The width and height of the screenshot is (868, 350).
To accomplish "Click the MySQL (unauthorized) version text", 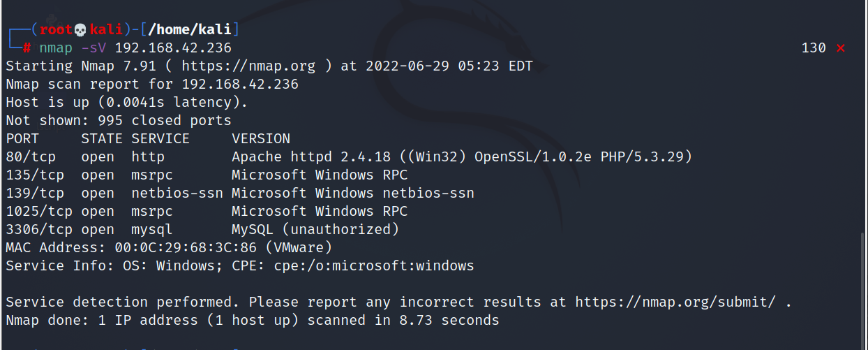I will click(x=315, y=230).
